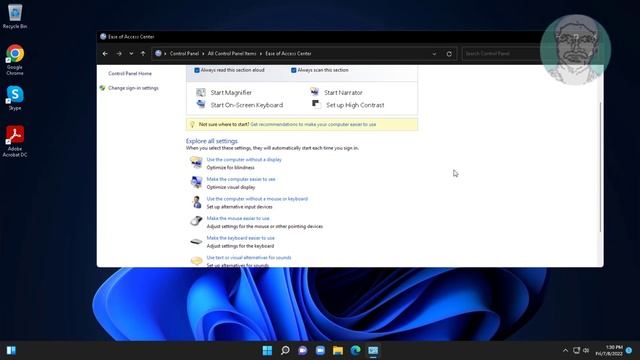Click the person icon beside without mouse or keyboard
The width and height of the screenshot is (640, 360).
pos(197,202)
